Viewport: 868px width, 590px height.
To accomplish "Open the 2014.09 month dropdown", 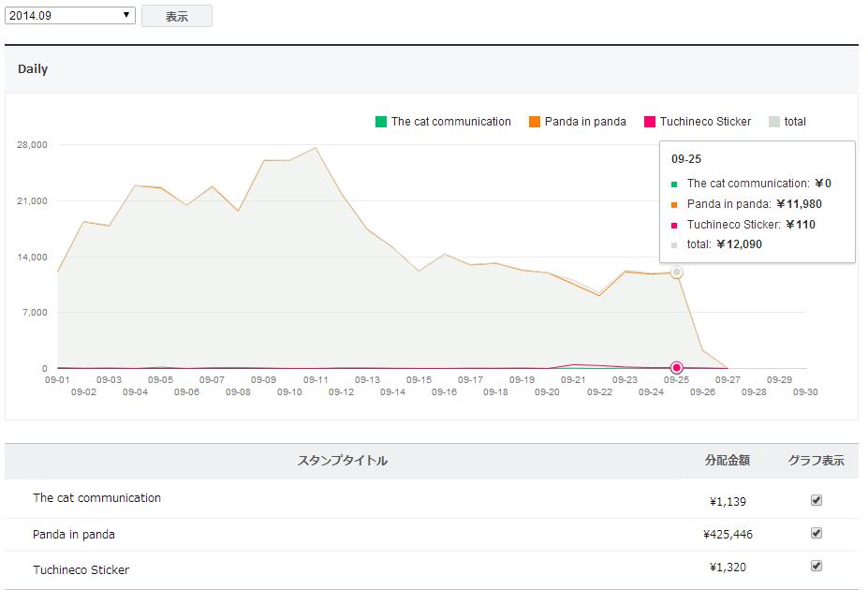I will pos(70,15).
